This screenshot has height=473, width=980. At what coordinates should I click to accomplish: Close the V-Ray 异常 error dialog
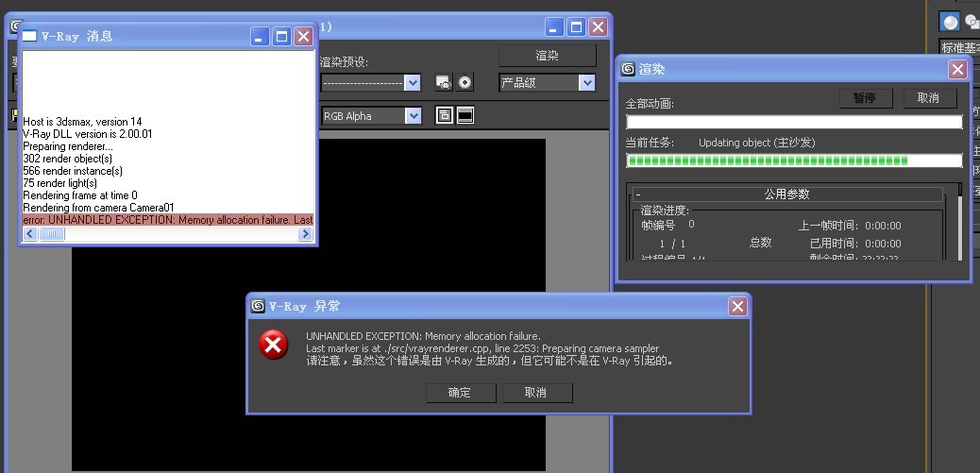(738, 306)
